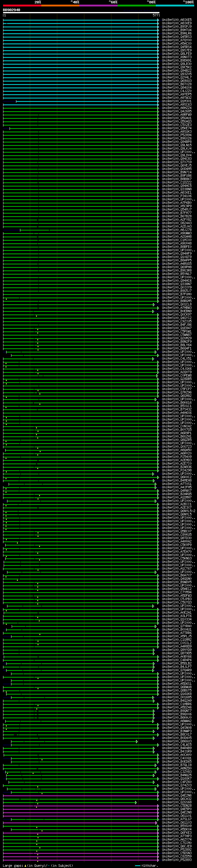Click the UniRef100_Q9LKJ4 hit name
This screenshot has height=868, width=197.
[177, 148]
